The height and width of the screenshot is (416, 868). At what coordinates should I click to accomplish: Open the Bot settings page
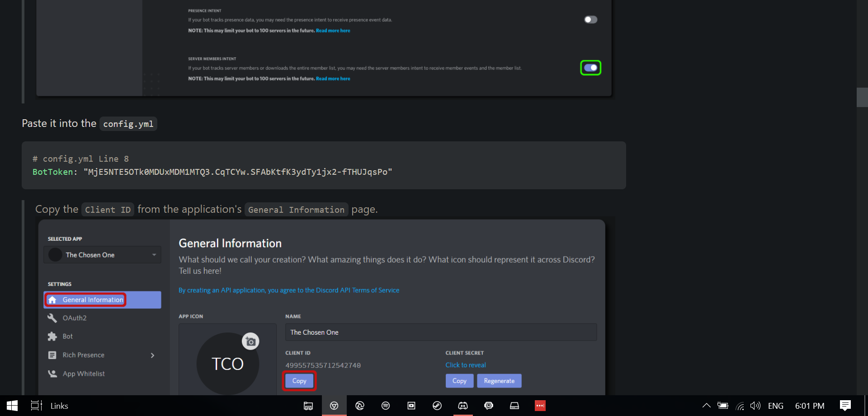click(x=67, y=337)
